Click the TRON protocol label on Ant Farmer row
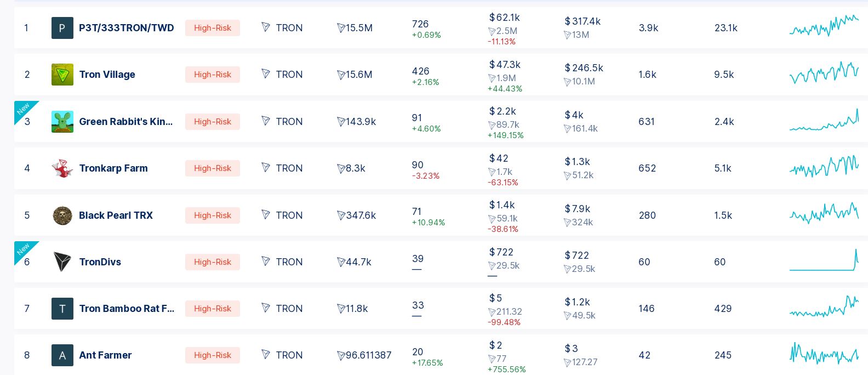Screen dimensions: 868x375 click(282, 355)
